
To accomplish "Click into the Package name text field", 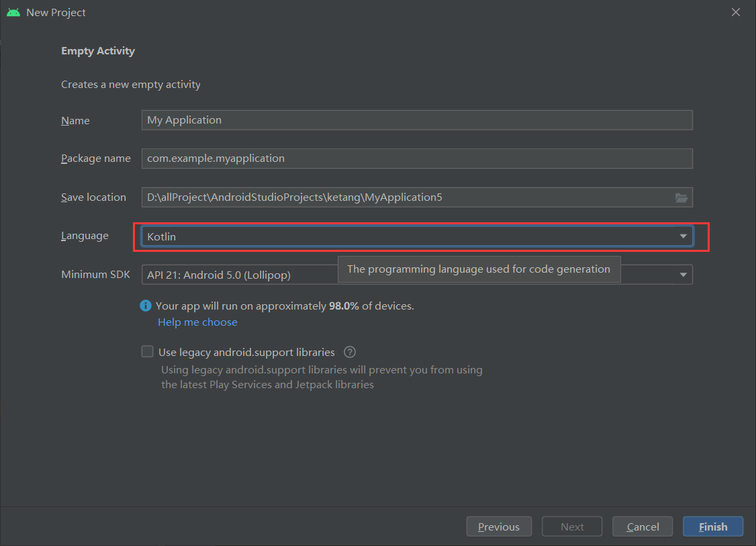I will pos(416,158).
